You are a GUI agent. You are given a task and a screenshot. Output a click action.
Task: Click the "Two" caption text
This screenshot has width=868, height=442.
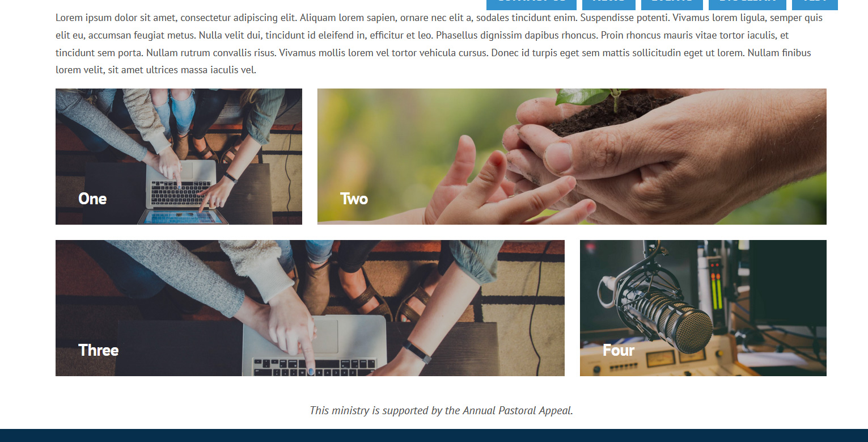[354, 199]
